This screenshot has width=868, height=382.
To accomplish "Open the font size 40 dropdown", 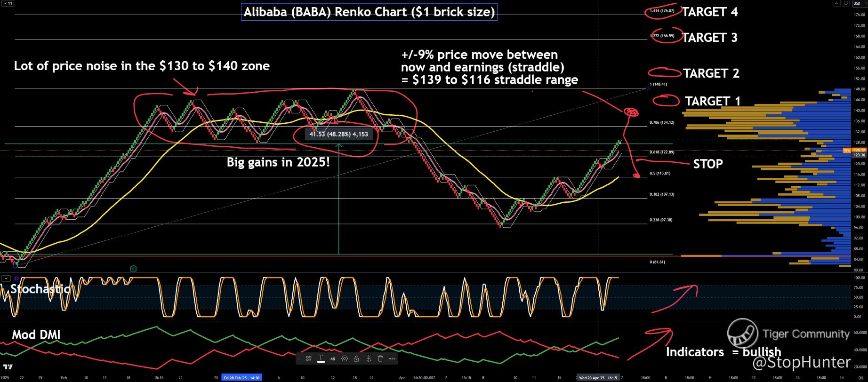I will [x=333, y=359].
